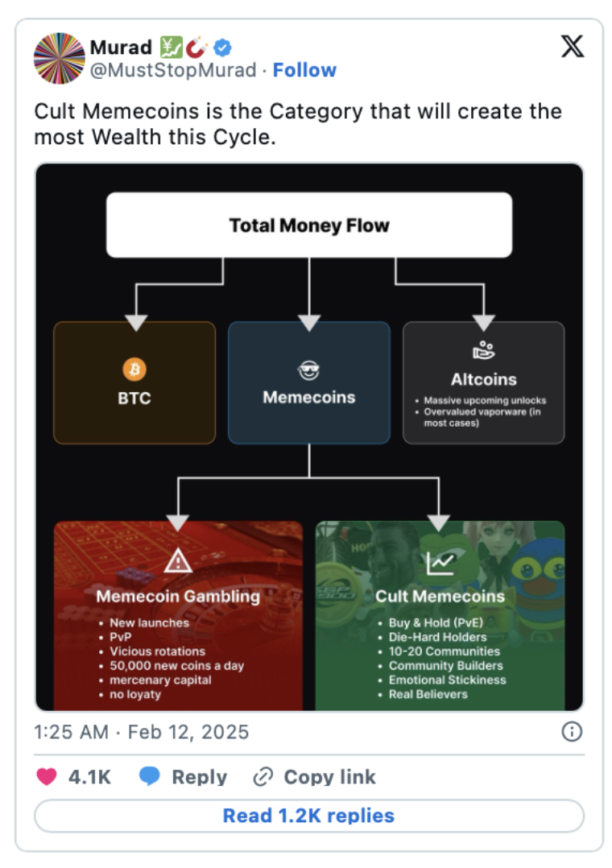
Task: Open Murad's profile avatar
Action: pos(60,58)
